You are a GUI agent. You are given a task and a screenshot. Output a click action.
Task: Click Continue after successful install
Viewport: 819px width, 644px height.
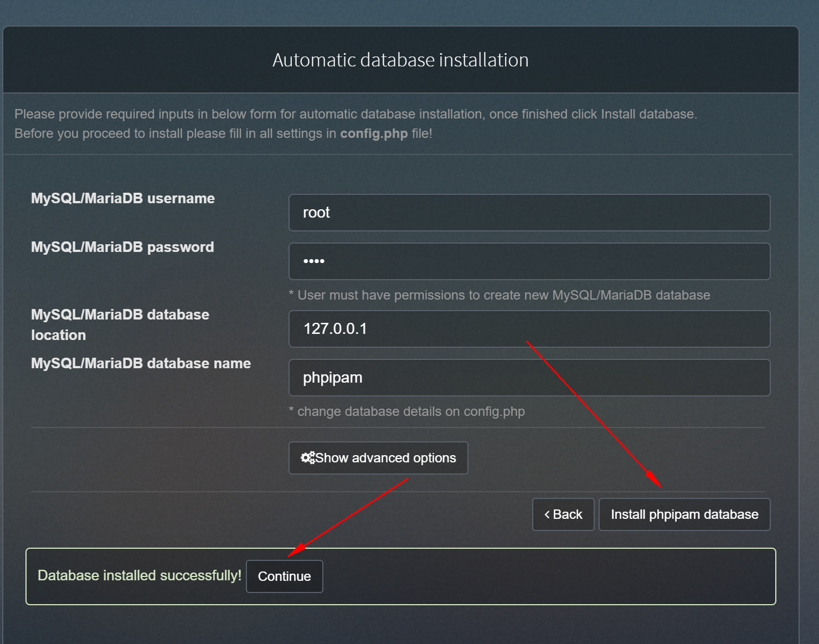[x=284, y=576]
